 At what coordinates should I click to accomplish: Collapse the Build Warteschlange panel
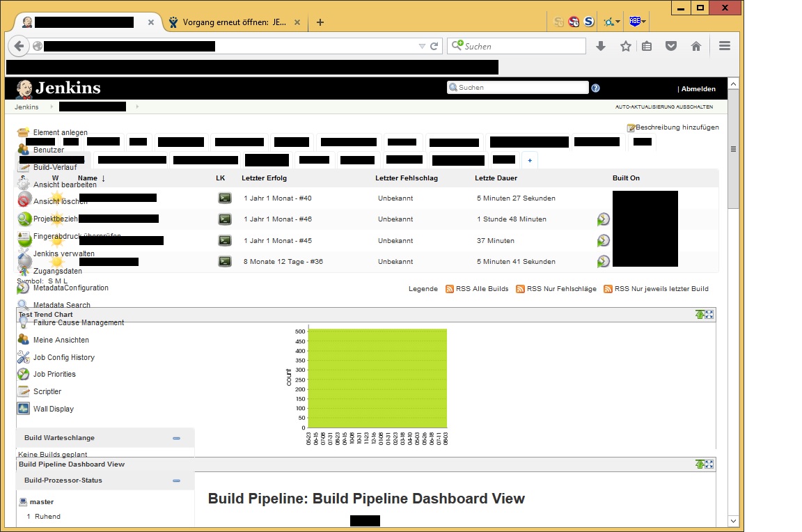click(x=176, y=438)
